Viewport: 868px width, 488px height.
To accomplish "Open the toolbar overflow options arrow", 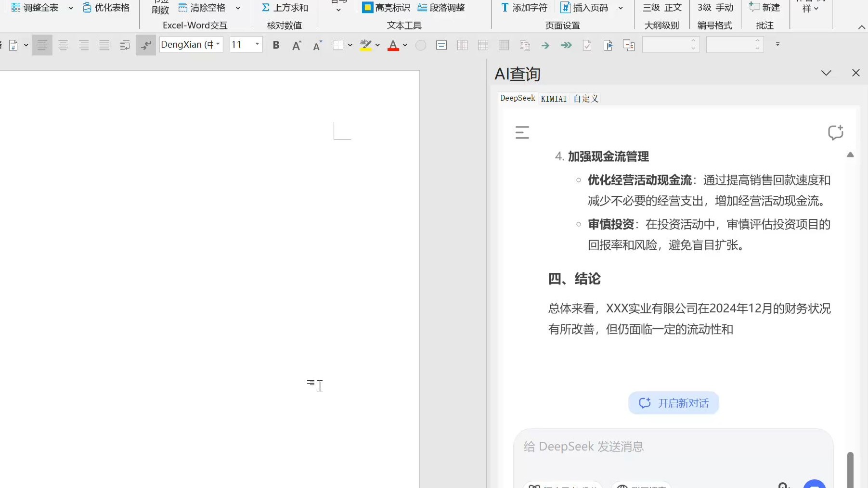I will [777, 45].
